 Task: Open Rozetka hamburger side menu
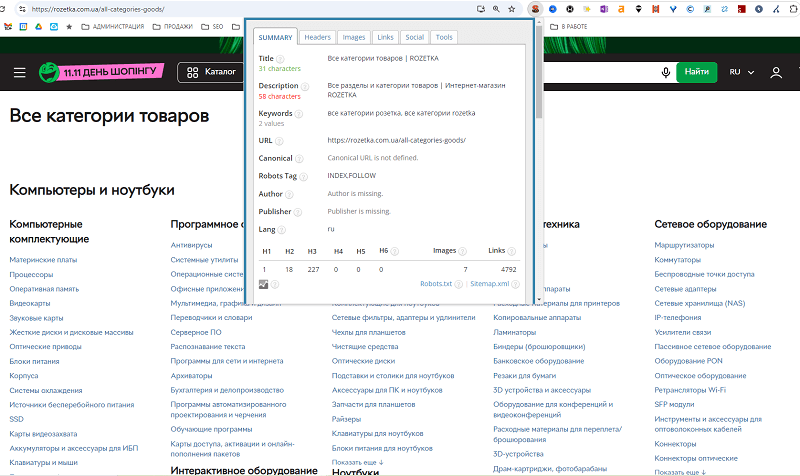[x=19, y=72]
